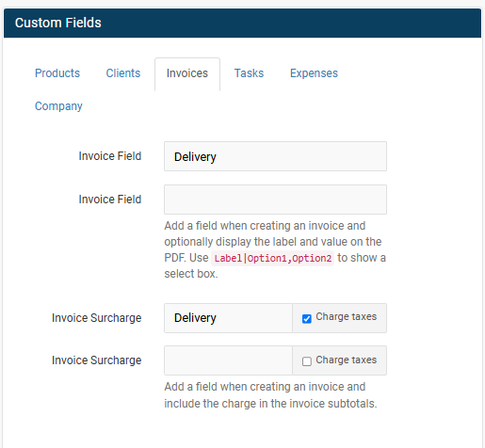Switch to the Company tab
Viewport: 485px width, 448px height.
pyautogui.click(x=58, y=106)
